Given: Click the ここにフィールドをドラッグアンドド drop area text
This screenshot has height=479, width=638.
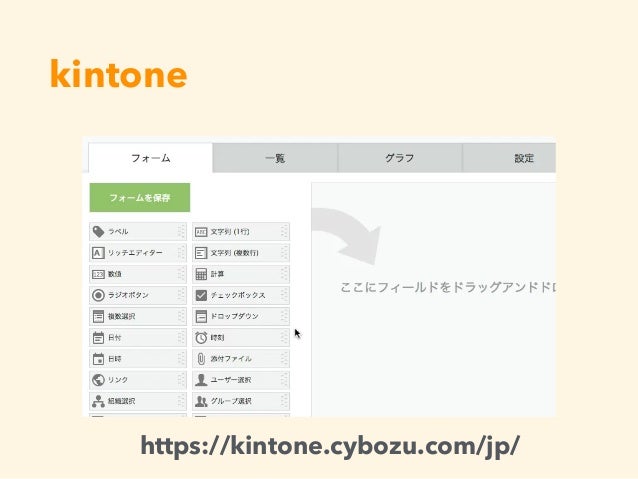Looking at the screenshot, I should (448, 287).
